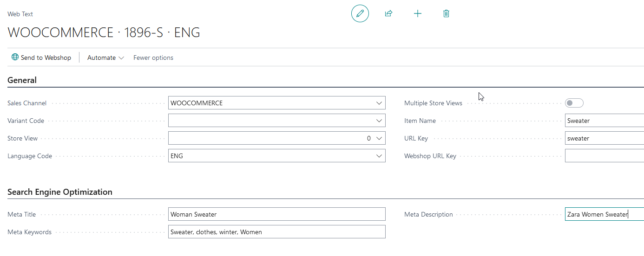644x256 pixels.
Task: Click the plus new record icon
Action: [x=418, y=13]
